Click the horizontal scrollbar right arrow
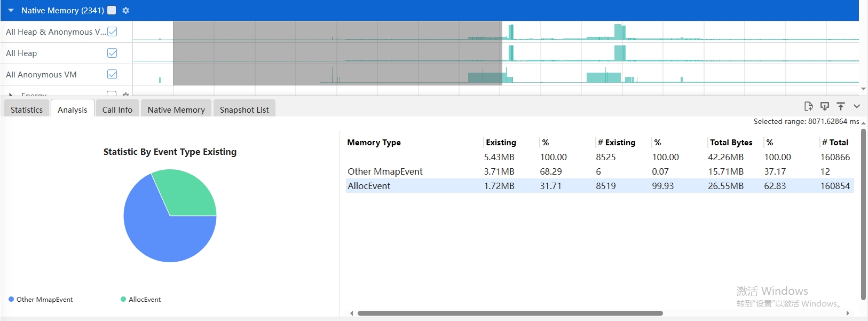868x321 pixels. pos(848,314)
